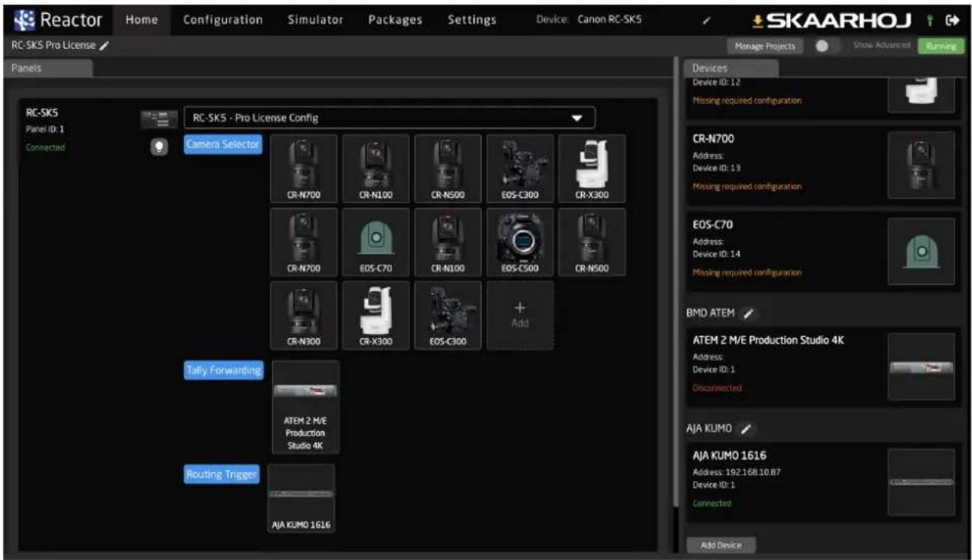The image size is (972, 560).
Task: Select the EOS-C500 camera tile
Action: (520, 242)
